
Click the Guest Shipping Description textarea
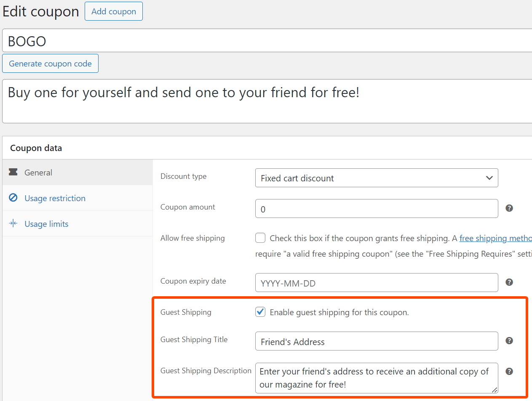377,378
